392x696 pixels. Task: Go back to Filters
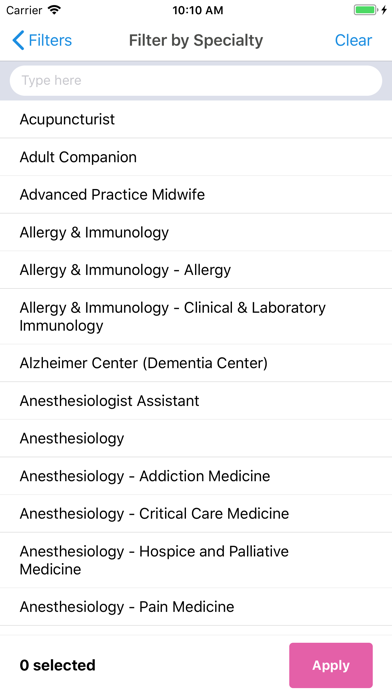pos(42,40)
